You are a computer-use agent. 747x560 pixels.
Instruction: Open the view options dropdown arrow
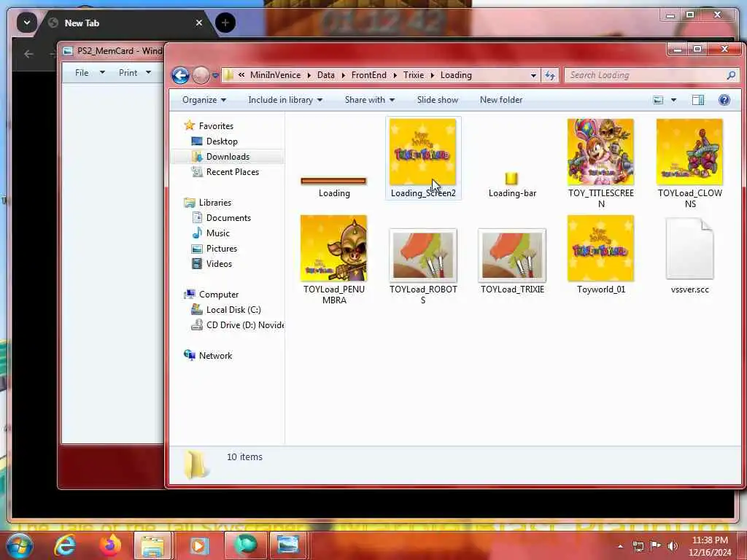coord(673,100)
